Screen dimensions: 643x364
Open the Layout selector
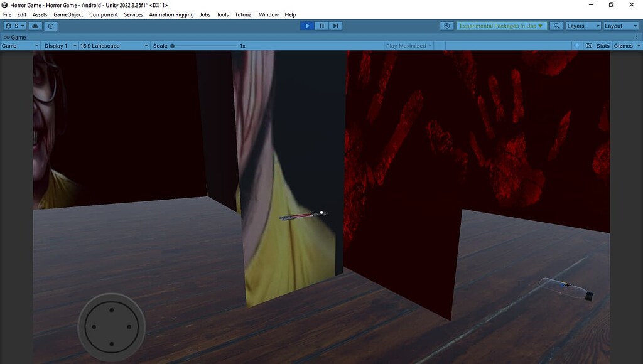620,26
